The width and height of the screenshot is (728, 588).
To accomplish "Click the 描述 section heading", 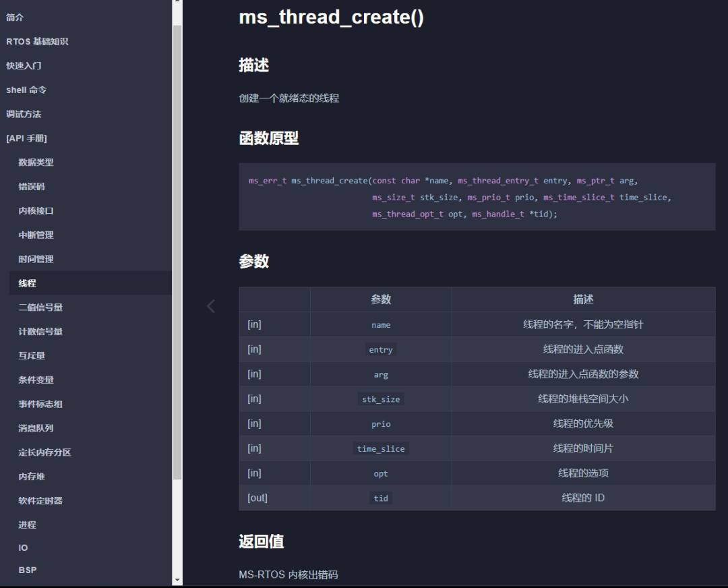I will coord(253,65).
